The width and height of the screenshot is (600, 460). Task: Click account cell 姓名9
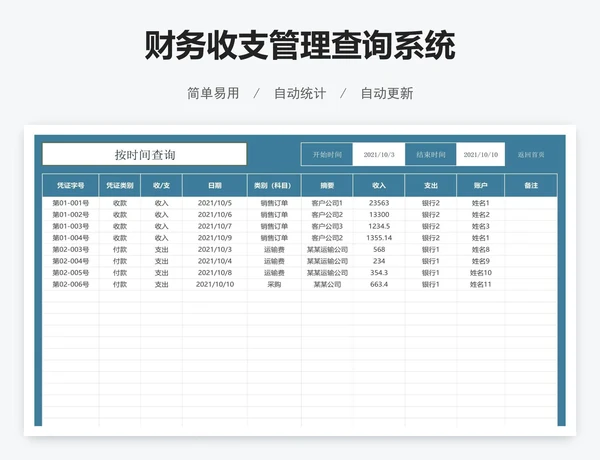click(x=481, y=261)
